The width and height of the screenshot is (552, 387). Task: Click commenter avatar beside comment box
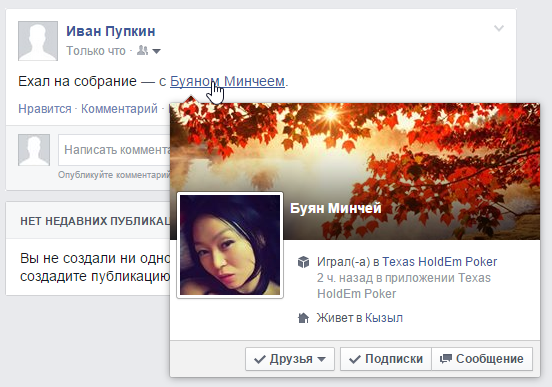pyautogui.click(x=34, y=150)
